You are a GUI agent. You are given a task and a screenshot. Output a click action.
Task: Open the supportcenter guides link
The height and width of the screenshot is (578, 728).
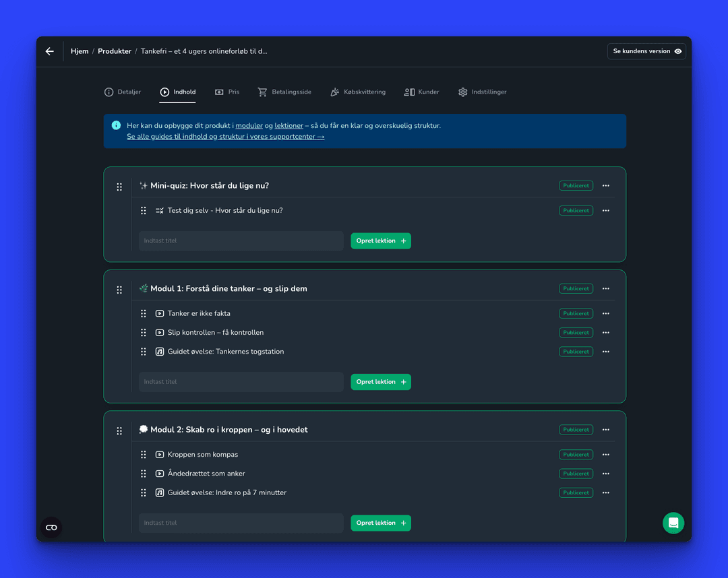point(225,137)
